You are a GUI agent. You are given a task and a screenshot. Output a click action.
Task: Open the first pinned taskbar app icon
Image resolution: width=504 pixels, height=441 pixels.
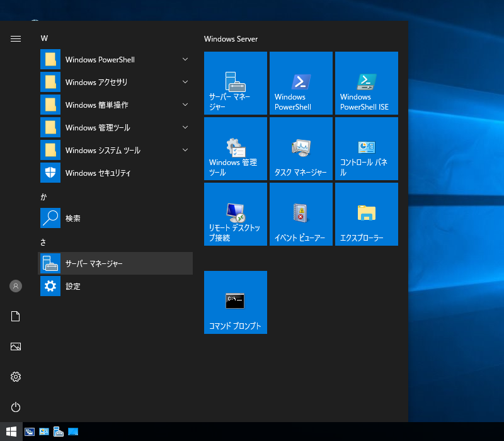[x=30, y=432]
